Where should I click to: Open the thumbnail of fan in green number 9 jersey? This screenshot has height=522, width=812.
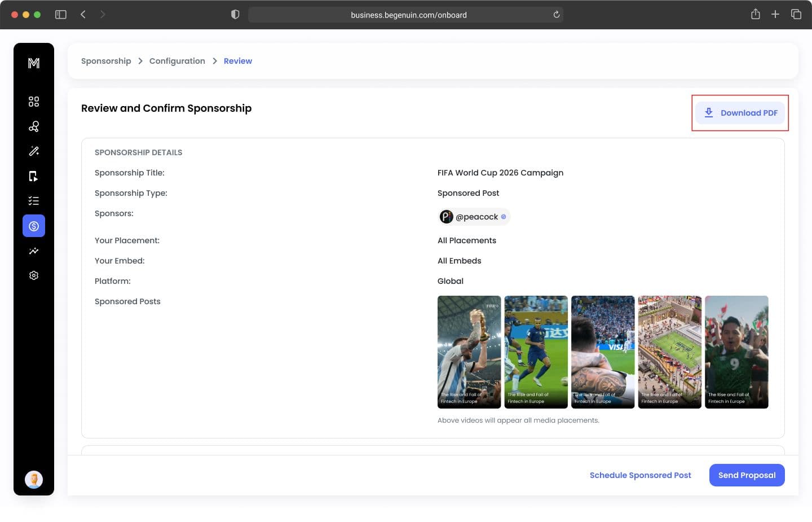point(736,352)
